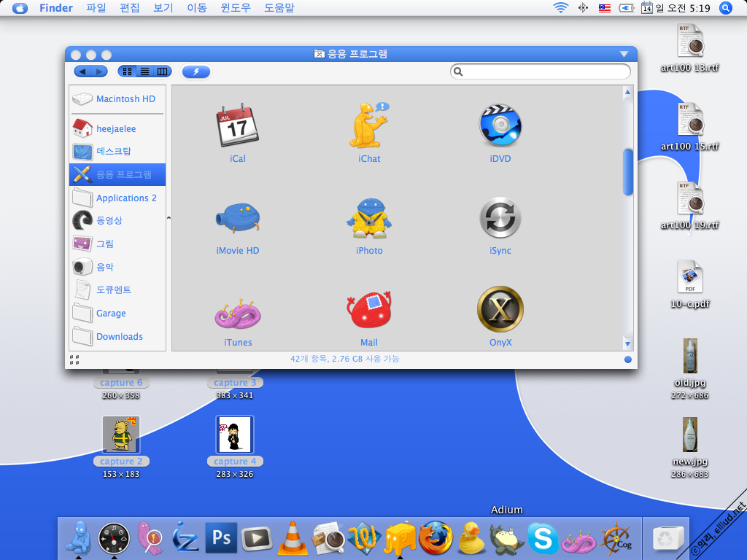Open the 편집 menu
Screen dimensions: 747x560
point(130,8)
